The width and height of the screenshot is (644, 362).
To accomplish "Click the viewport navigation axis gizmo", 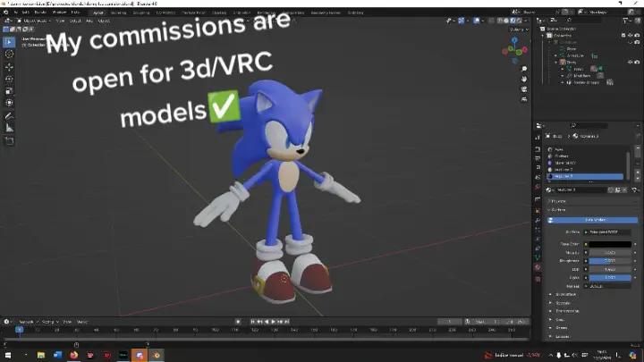I will tap(514, 50).
